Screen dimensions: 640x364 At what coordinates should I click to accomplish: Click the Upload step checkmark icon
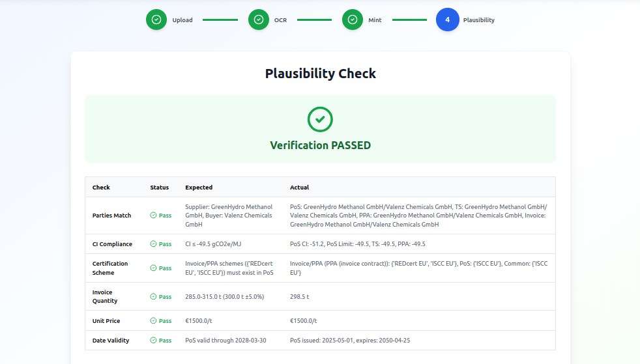pyautogui.click(x=156, y=20)
